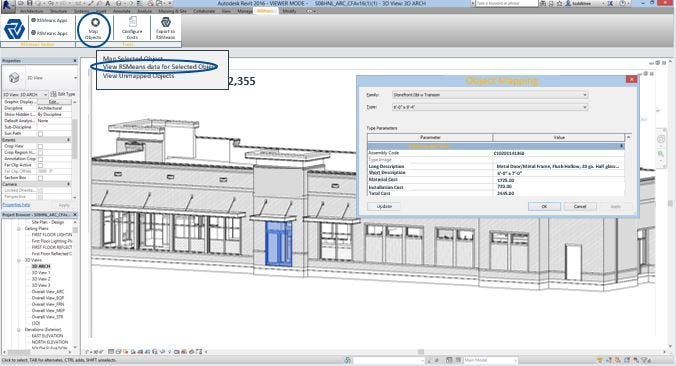Switch to the Manage ribbon tab
This screenshot has width=676, height=366.
(x=245, y=11)
